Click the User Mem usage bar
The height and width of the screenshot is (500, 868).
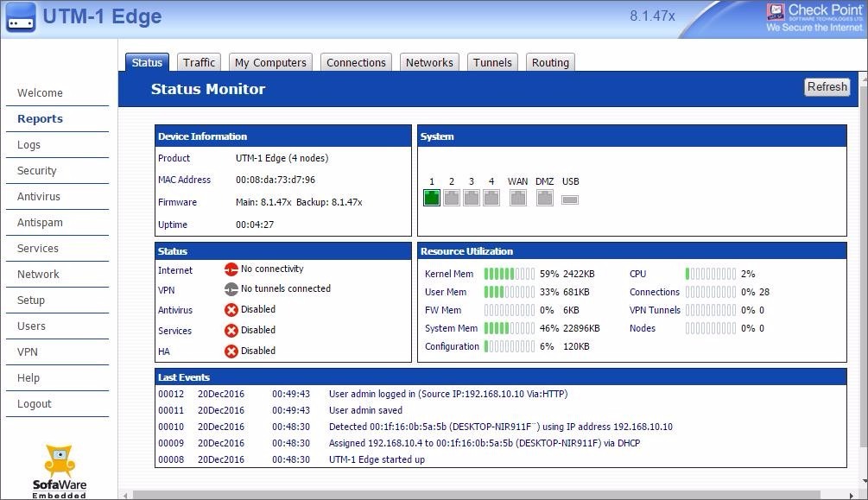click(510, 292)
